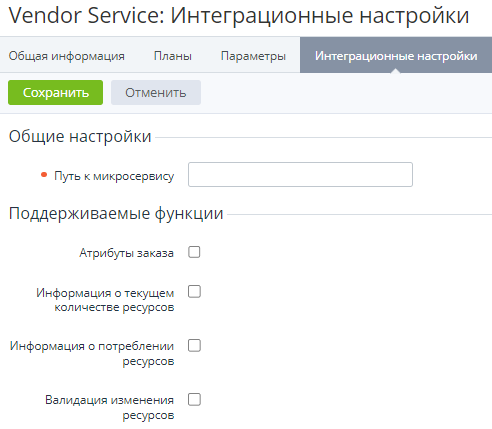The image size is (492, 429).
Task: Switch to the Общая информация tab
Action: 67,56
